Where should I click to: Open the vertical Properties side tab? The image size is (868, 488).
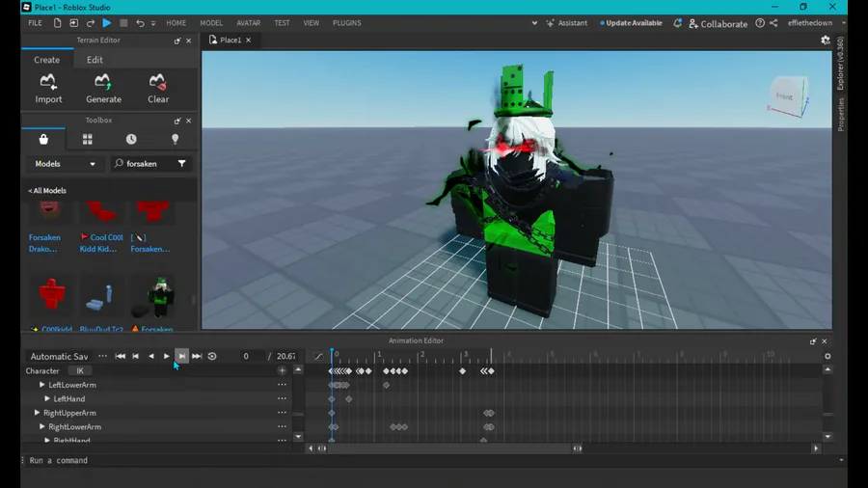(x=841, y=115)
